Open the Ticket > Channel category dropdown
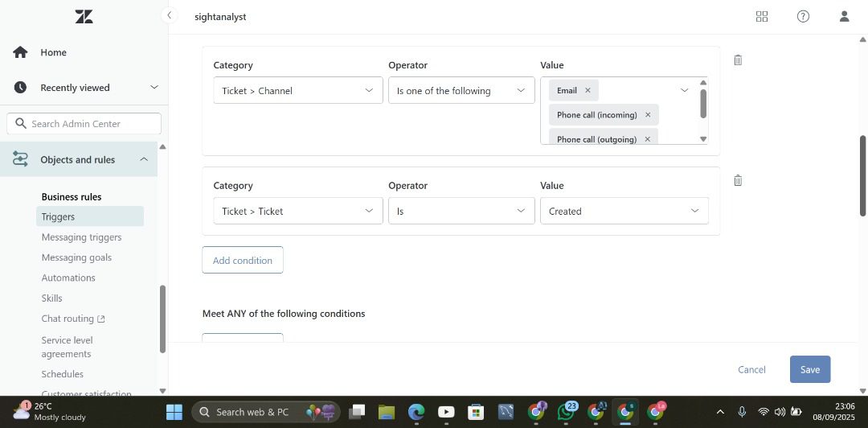This screenshot has height=428, width=868. point(297,91)
